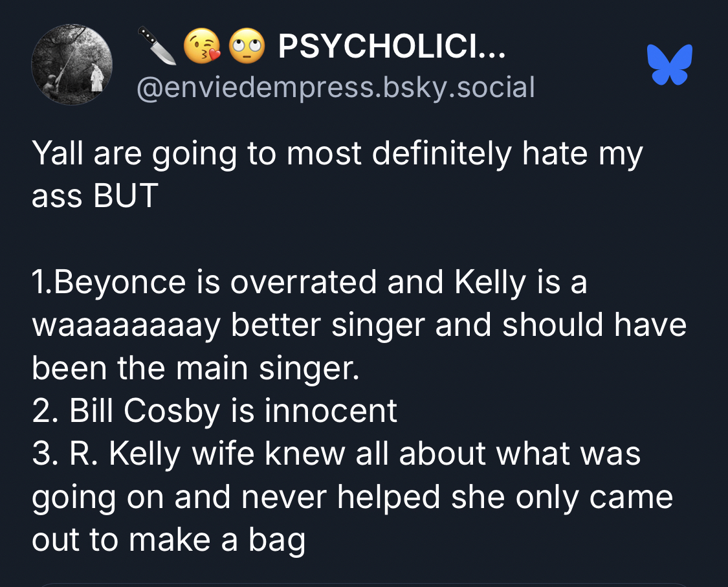Click the words "ass BUT"
The image size is (728, 587).
[94, 195]
